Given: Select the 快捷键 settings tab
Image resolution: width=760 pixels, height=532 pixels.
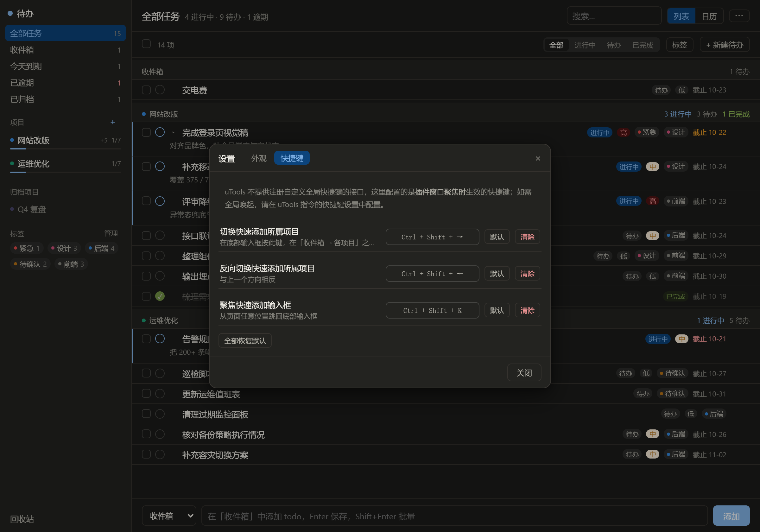Looking at the screenshot, I should point(292,158).
